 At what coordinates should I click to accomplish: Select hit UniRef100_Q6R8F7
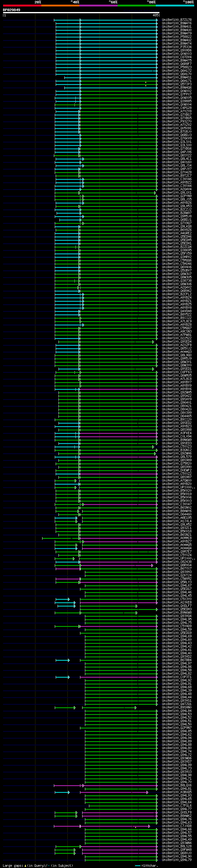177,64
